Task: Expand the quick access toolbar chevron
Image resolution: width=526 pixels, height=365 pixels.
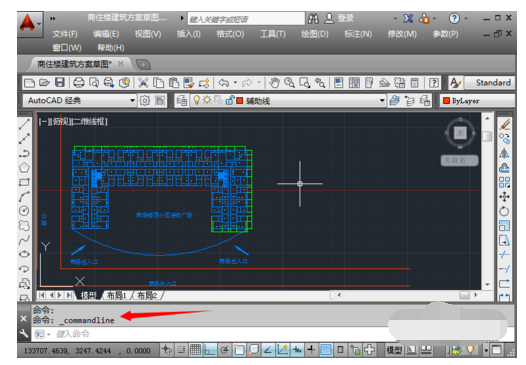Action: click(x=53, y=18)
